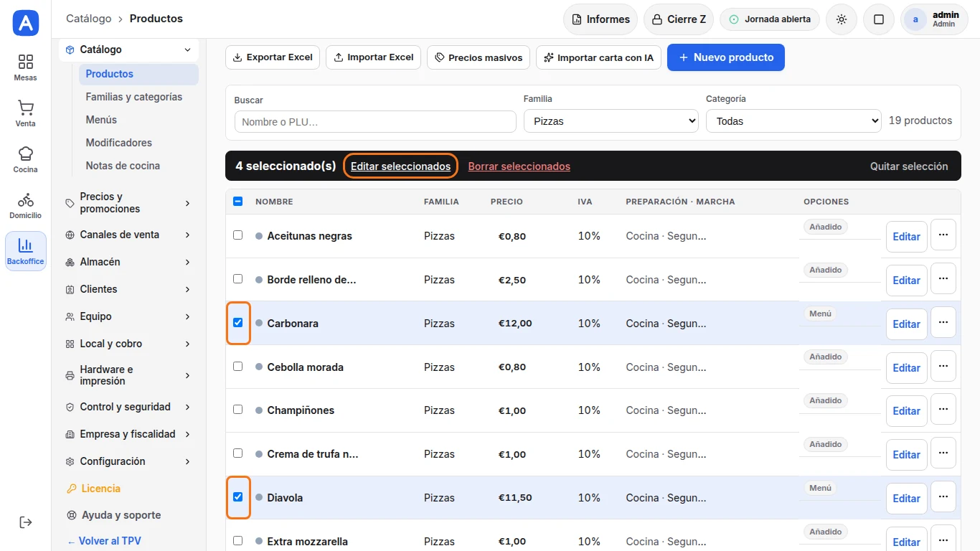Image resolution: width=980 pixels, height=551 pixels.
Task: Click Quitar selección
Action: tap(909, 166)
